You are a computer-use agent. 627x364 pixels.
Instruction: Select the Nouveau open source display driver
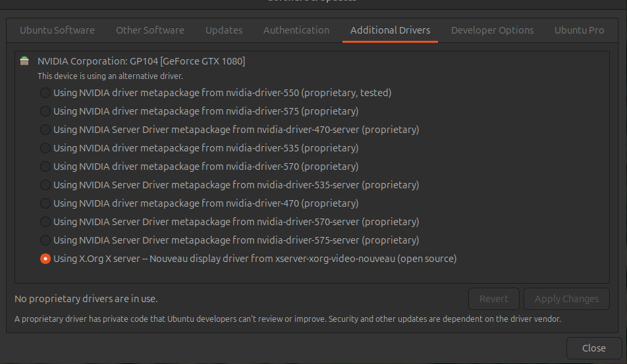[x=45, y=259]
